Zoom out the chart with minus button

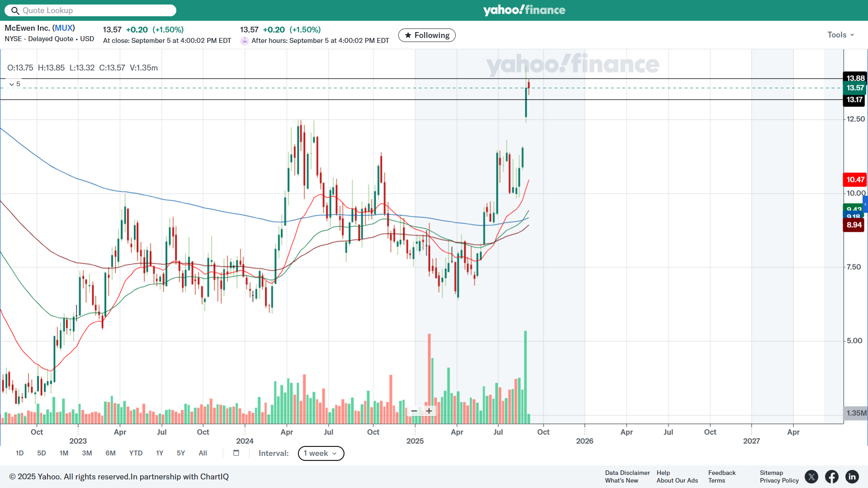click(414, 411)
